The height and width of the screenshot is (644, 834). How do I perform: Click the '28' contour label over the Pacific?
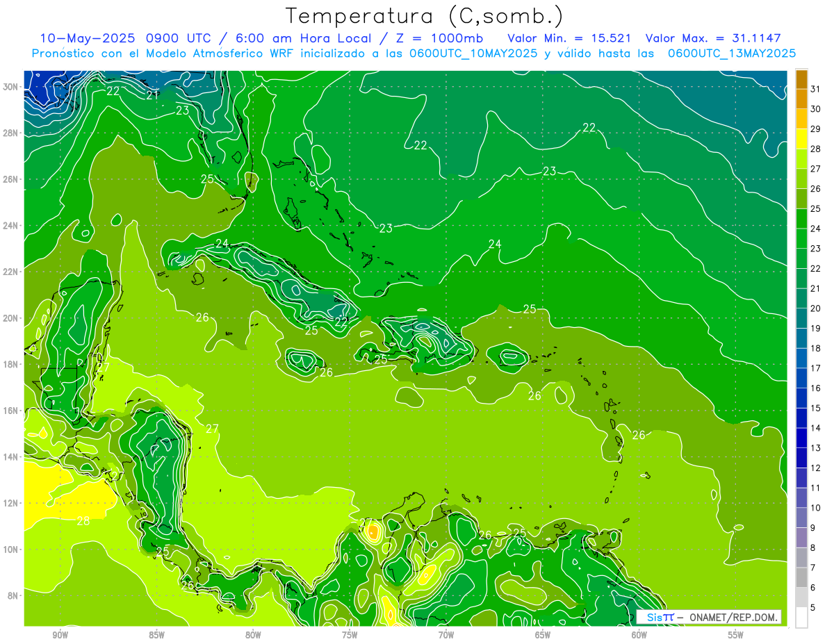[83, 520]
